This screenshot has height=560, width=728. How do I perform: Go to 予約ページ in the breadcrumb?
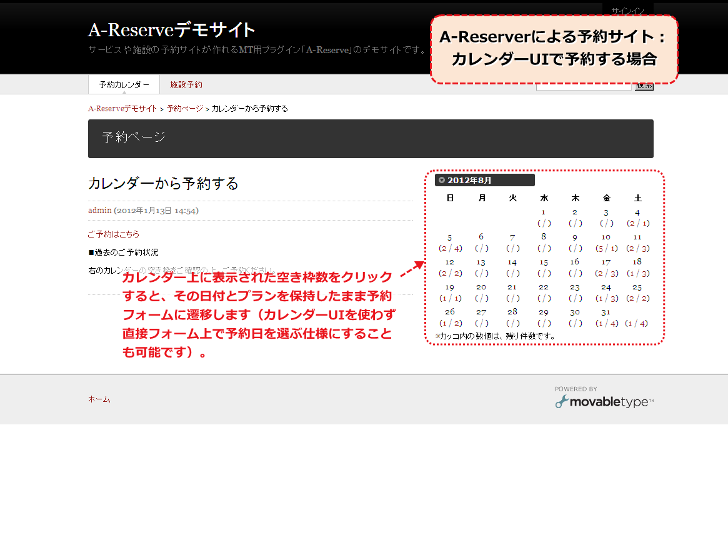coord(184,109)
